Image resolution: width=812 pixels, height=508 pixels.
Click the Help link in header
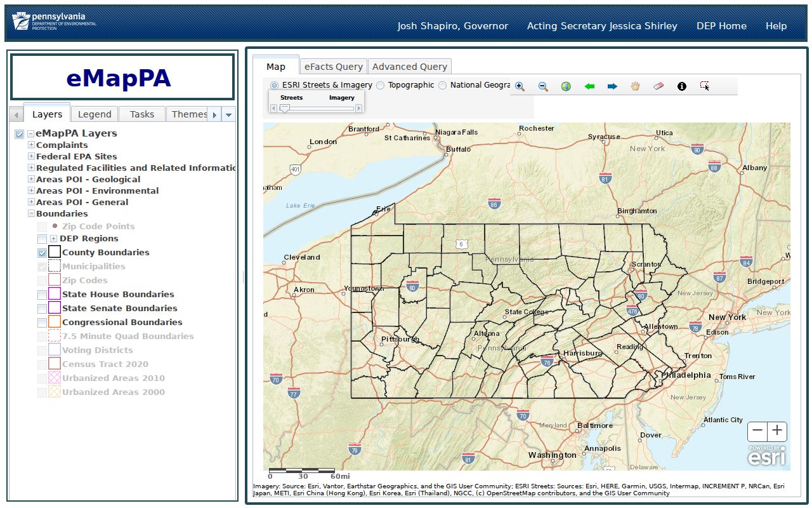(776, 26)
